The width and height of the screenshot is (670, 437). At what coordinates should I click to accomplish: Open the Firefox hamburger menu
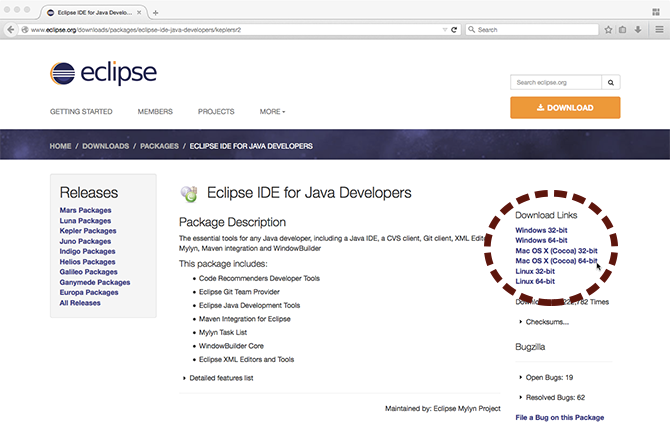pos(659,29)
